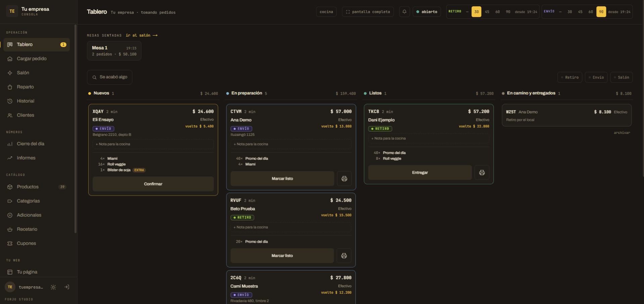Toggle the Salón filter chip
The width and height of the screenshot is (644, 304).
[x=622, y=77]
